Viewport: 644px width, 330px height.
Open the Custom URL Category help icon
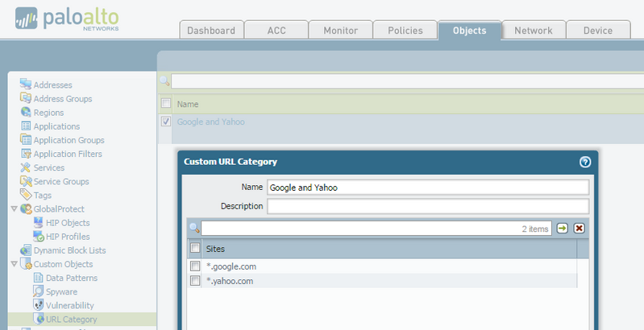(x=585, y=161)
